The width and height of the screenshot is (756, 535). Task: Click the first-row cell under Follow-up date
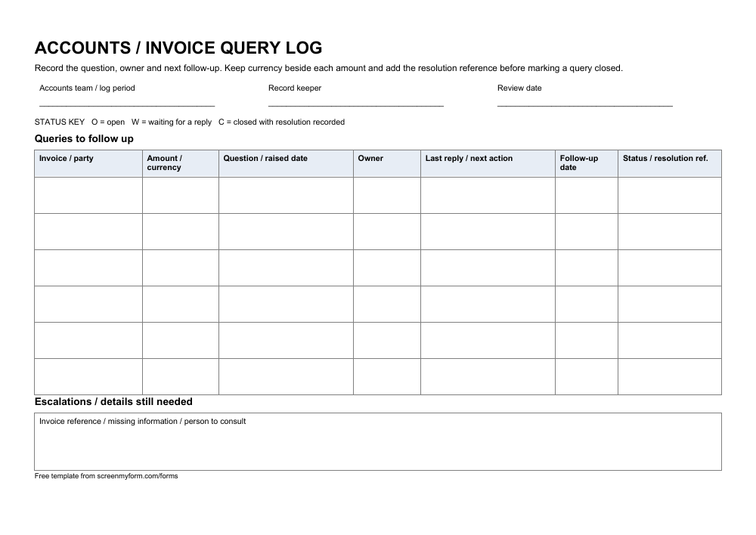587,195
